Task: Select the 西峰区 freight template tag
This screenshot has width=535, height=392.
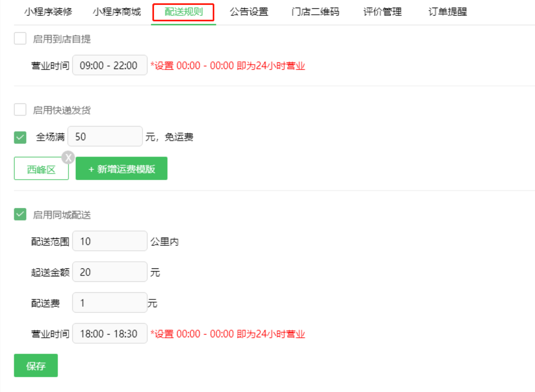Action: coord(41,168)
